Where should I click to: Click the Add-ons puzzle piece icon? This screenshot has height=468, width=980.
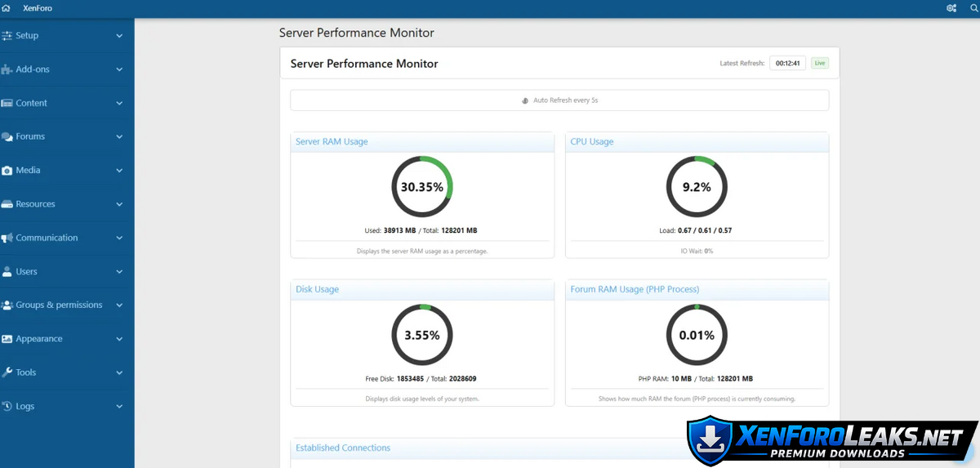click(x=7, y=69)
